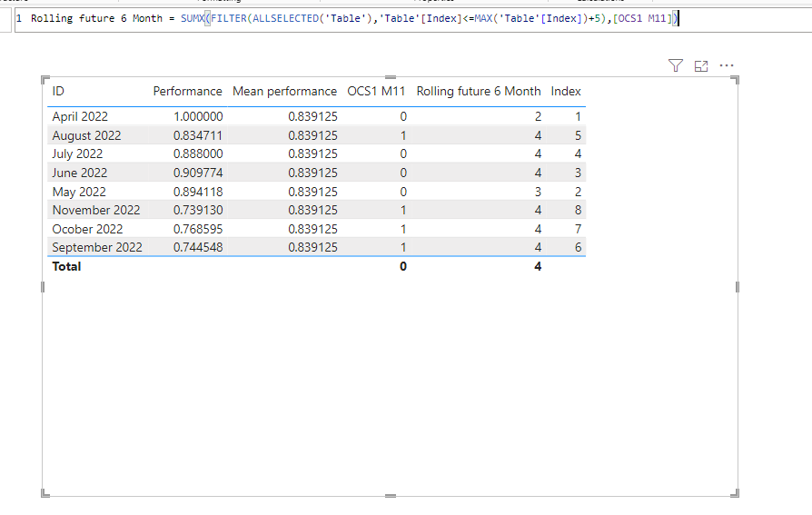Select the April 2022 row cell

80,116
